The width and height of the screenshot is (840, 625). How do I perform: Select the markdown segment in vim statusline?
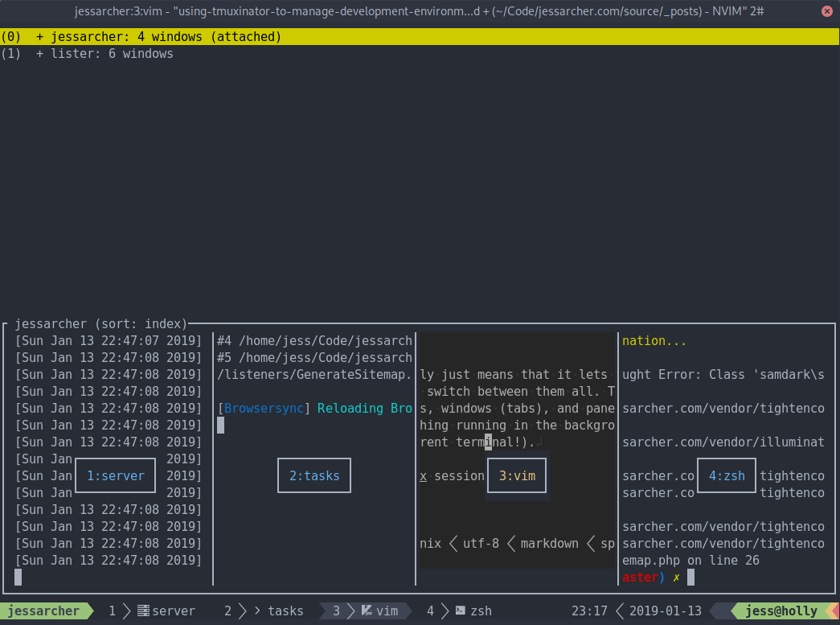pos(549,543)
